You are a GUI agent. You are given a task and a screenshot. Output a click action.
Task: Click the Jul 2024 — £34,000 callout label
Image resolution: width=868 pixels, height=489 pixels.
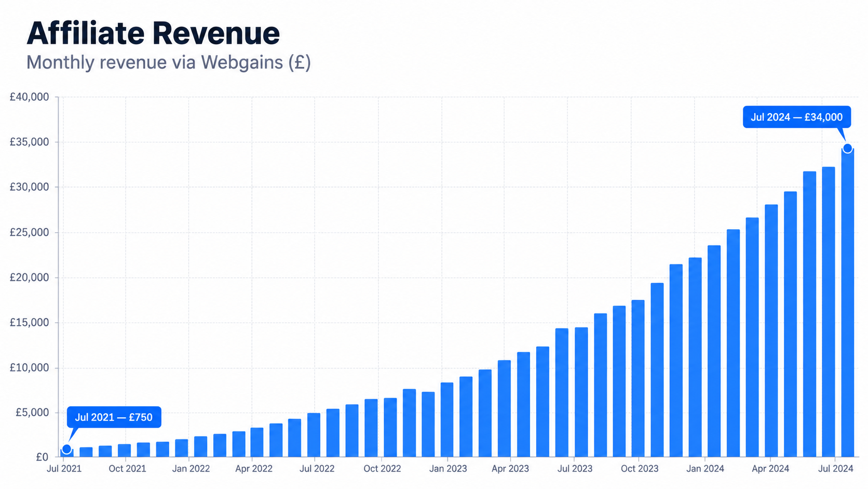(x=796, y=117)
